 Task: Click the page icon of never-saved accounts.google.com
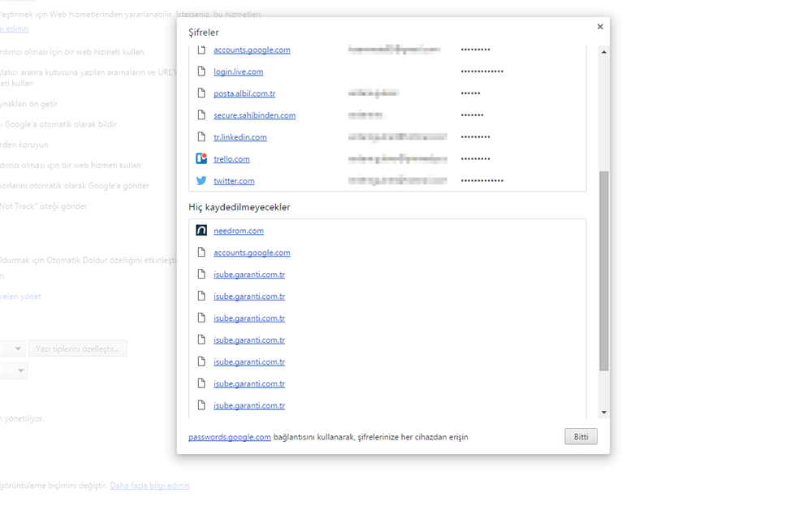tap(201, 253)
